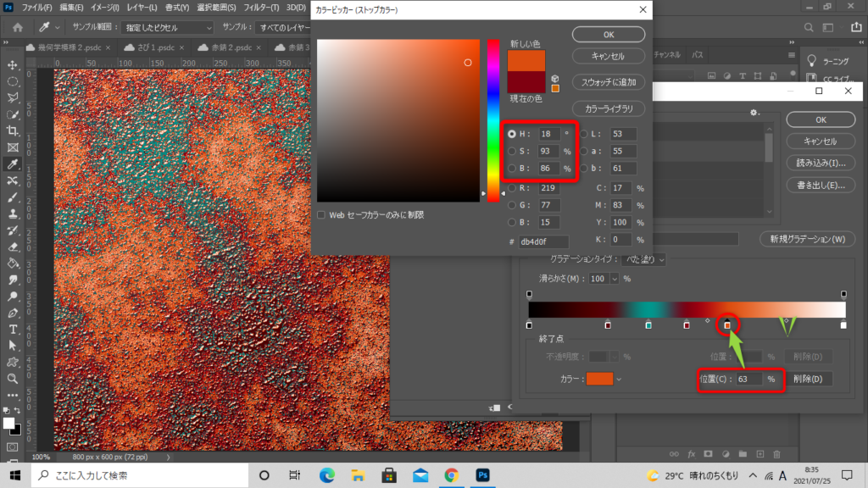Image resolution: width=868 pixels, height=488 pixels.
Task: Select the Eyedropper tool in the toolbox
Action: tap(12, 164)
